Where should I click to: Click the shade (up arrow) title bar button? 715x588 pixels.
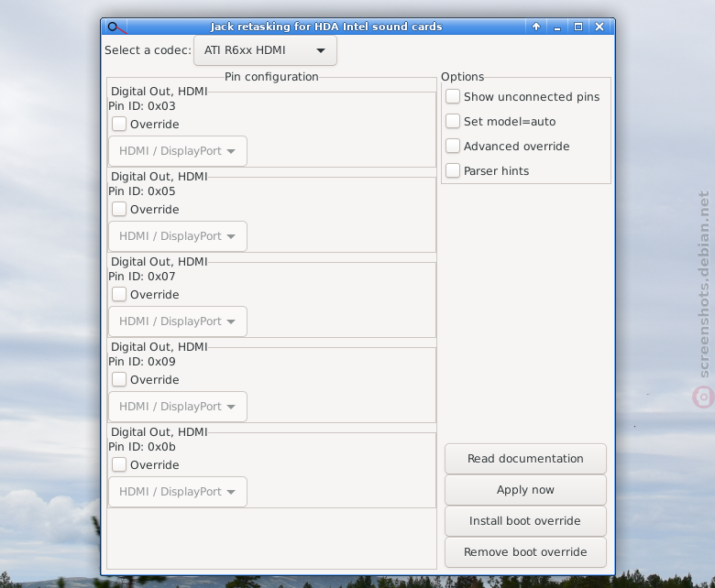536,27
